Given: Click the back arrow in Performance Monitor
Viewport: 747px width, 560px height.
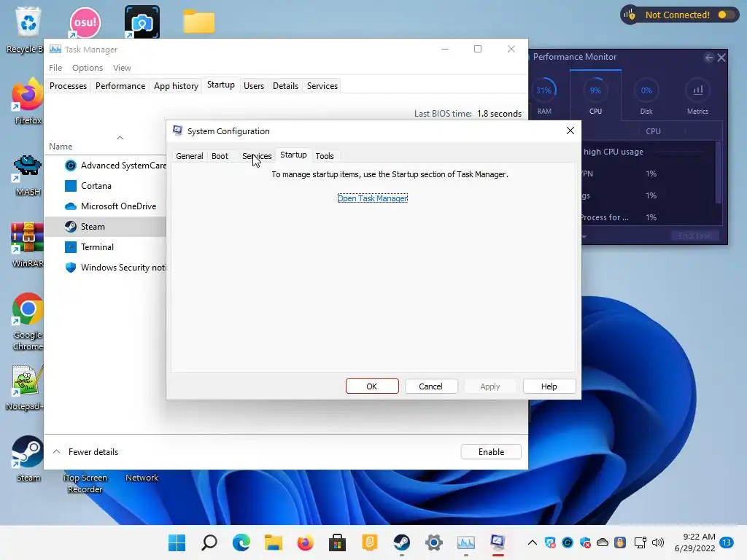Looking at the screenshot, I should (709, 58).
